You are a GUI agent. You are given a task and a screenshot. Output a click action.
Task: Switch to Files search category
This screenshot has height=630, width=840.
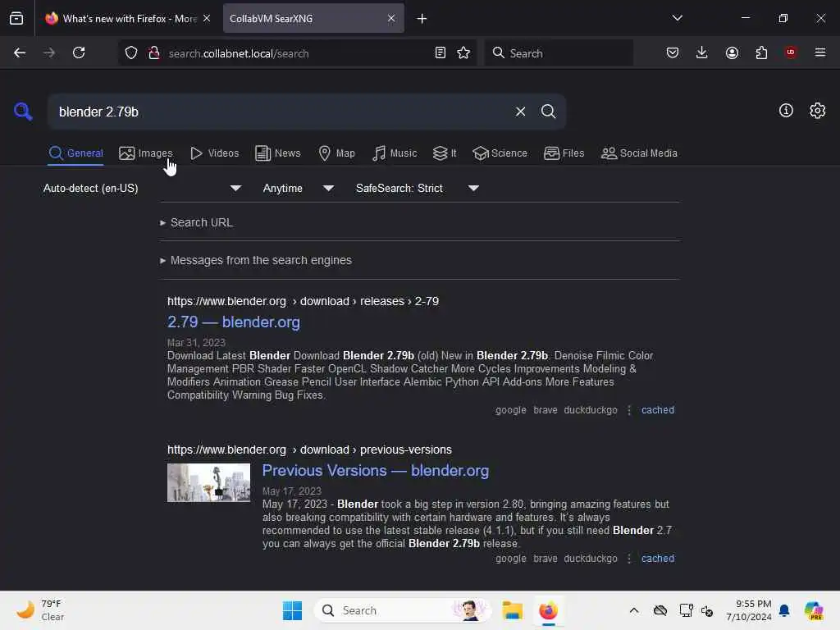click(564, 153)
